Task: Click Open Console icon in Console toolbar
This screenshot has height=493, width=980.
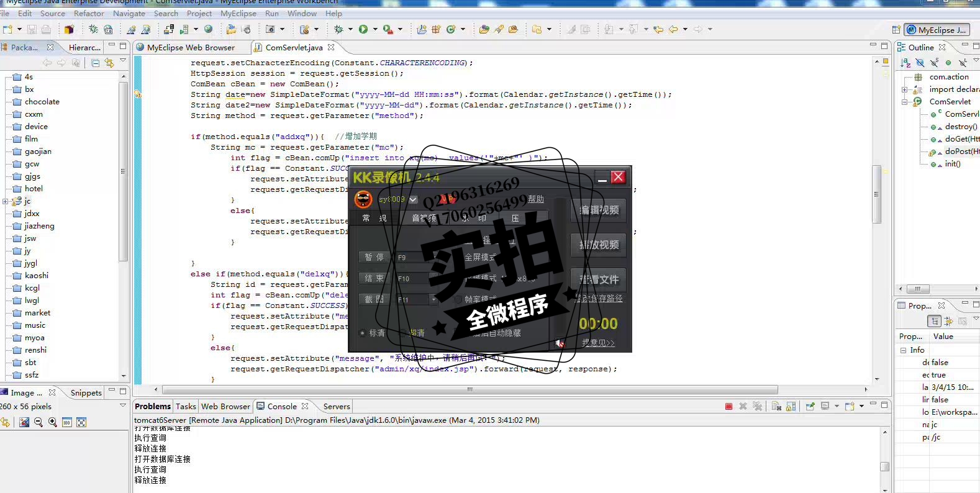Action: click(850, 406)
